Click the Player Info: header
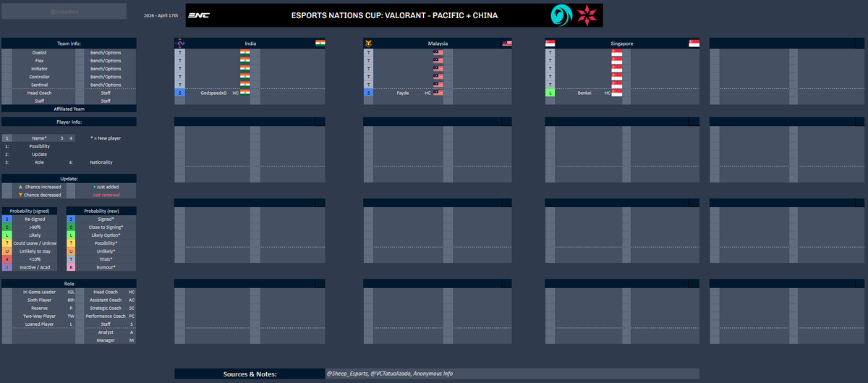Screen dimensions: 868x383 coord(69,122)
